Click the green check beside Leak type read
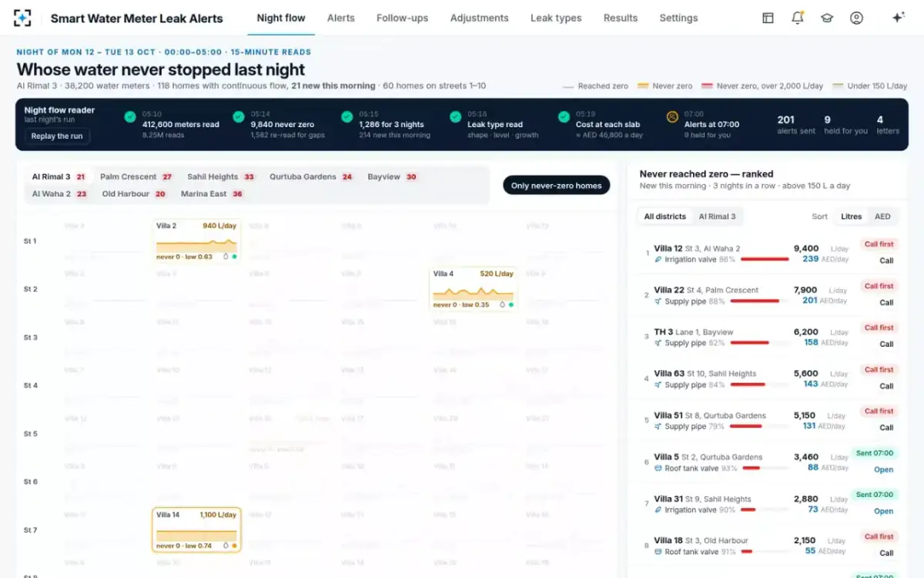924x578 pixels. 456,117
